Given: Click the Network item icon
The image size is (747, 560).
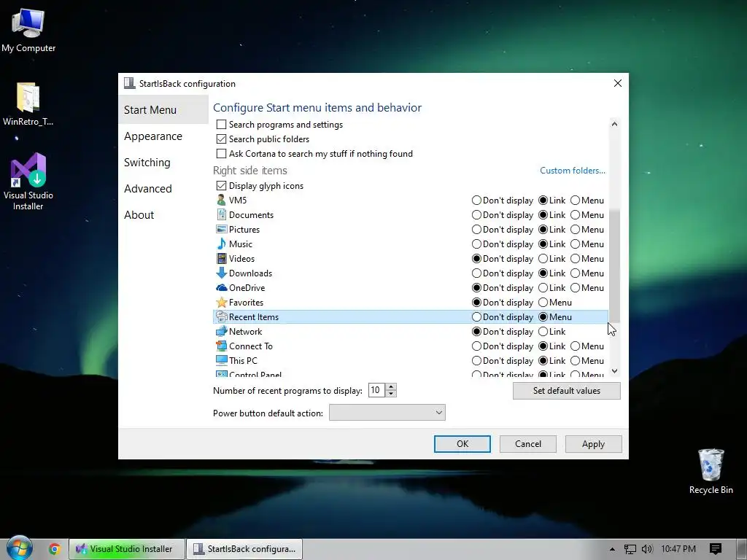Looking at the screenshot, I should tap(221, 332).
